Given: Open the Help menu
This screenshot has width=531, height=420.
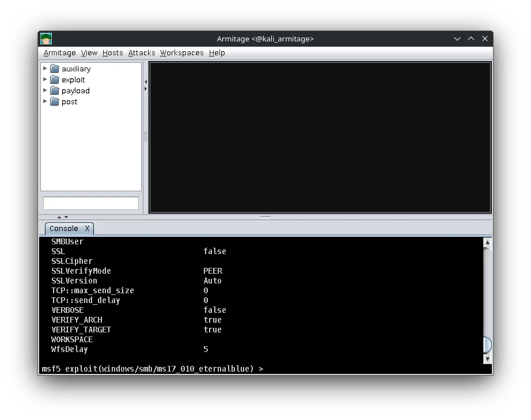Looking at the screenshot, I should click(217, 53).
